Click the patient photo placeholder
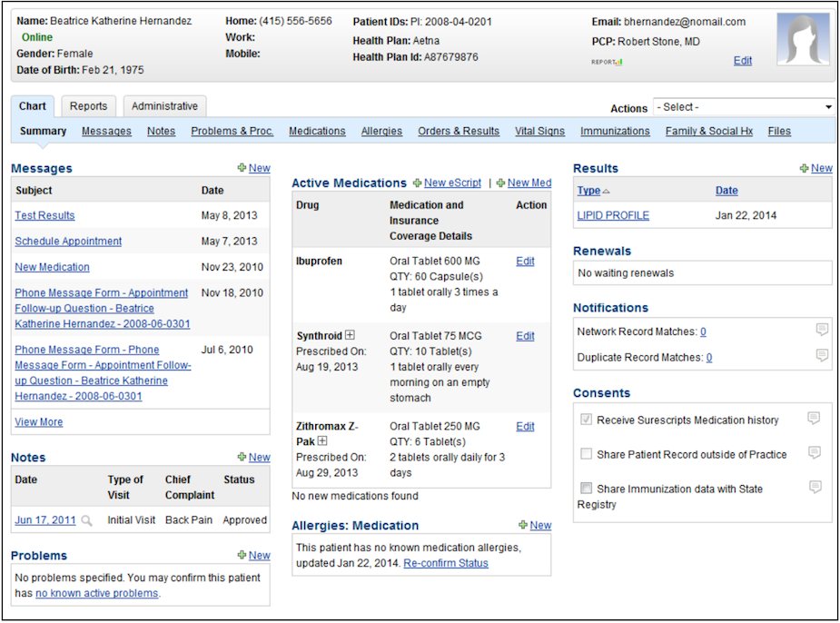Image resolution: width=840 pixels, height=623 pixels. (803, 39)
